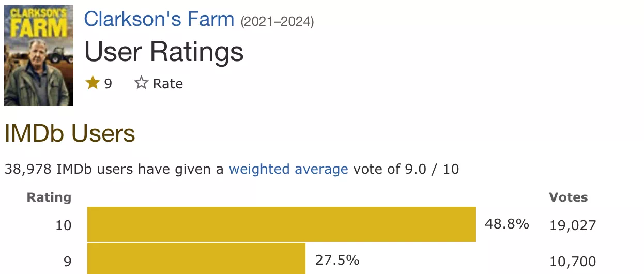Click the 10,700 votes count
644x274 pixels.
tap(573, 262)
